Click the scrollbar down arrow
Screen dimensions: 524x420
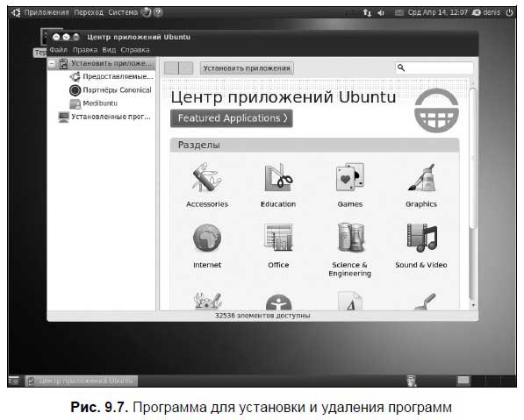[x=473, y=305]
